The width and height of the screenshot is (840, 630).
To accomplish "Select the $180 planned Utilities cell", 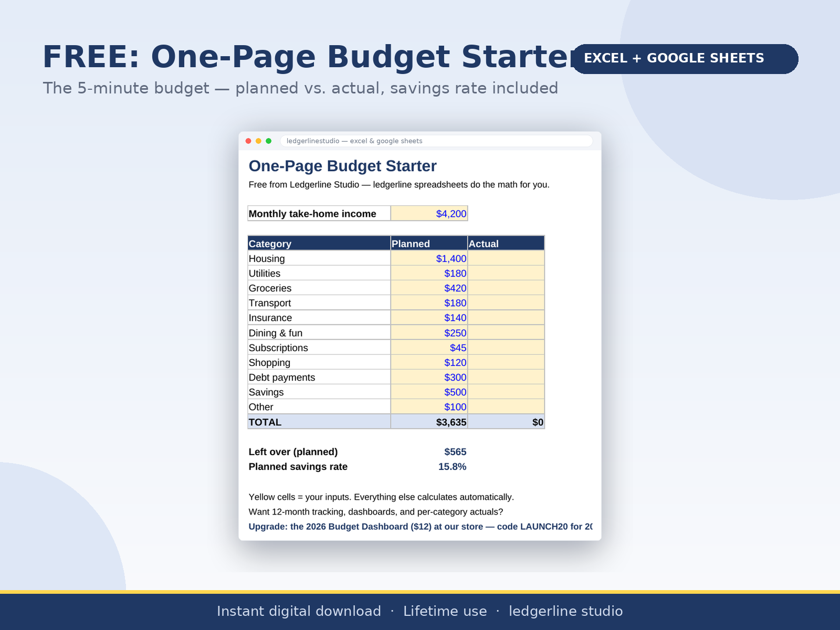I will coord(429,273).
